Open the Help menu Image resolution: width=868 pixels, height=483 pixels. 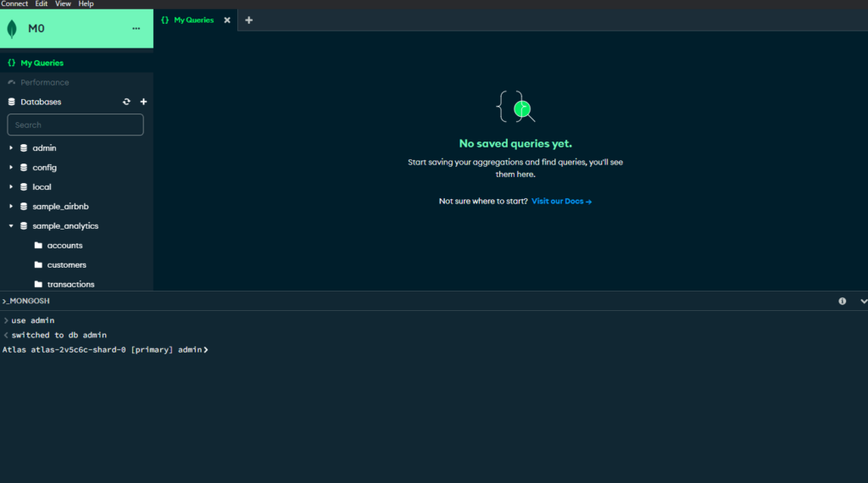tap(86, 4)
